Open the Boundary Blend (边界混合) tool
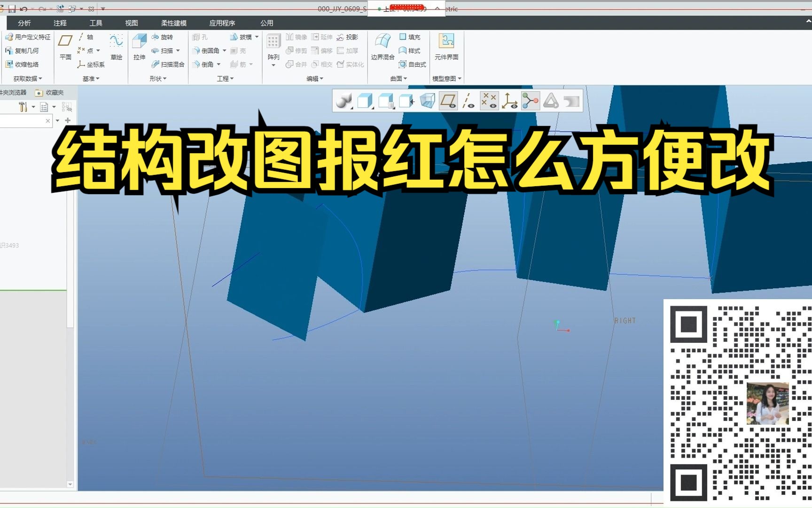The image size is (812, 508). click(383, 47)
